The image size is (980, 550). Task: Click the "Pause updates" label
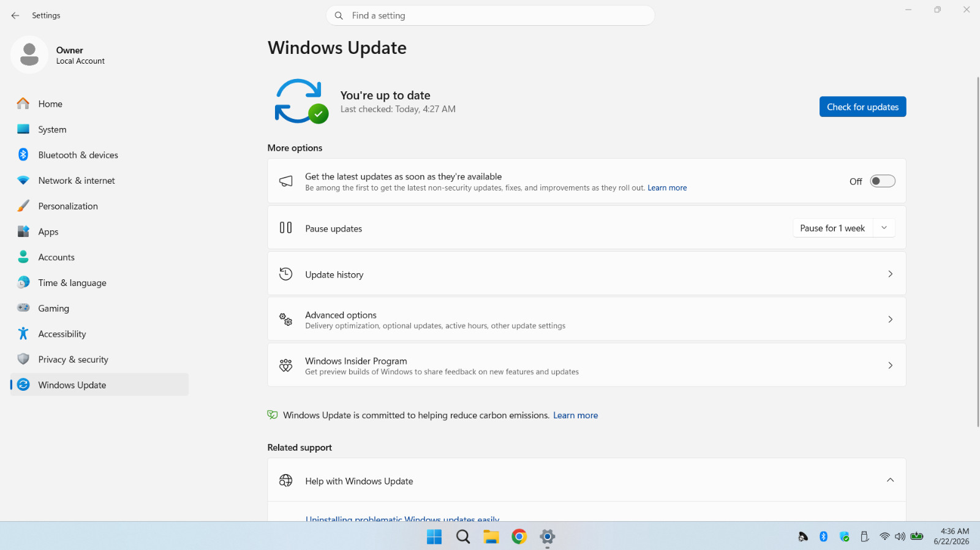[x=334, y=228]
